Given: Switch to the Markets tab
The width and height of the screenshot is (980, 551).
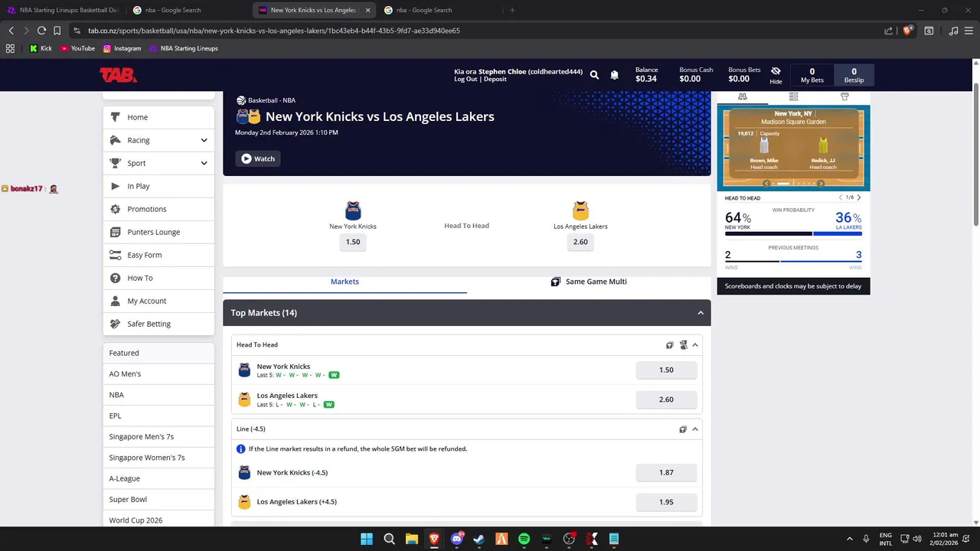Looking at the screenshot, I should point(345,282).
